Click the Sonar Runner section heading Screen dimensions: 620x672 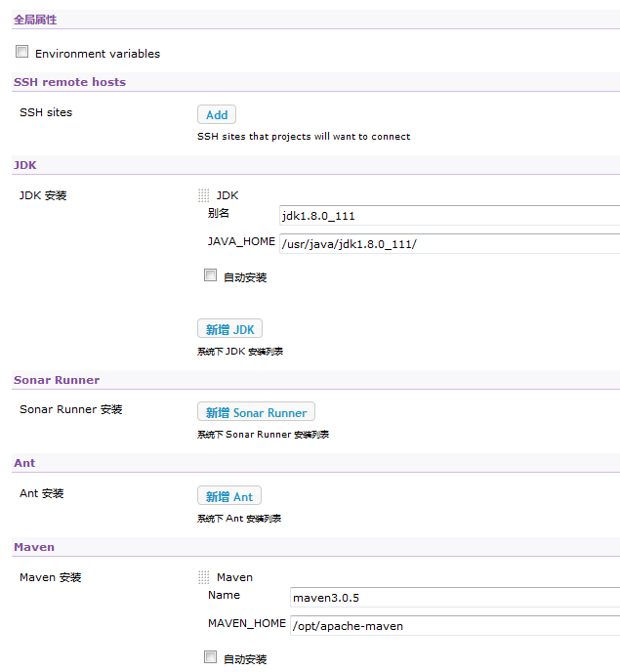click(x=57, y=380)
